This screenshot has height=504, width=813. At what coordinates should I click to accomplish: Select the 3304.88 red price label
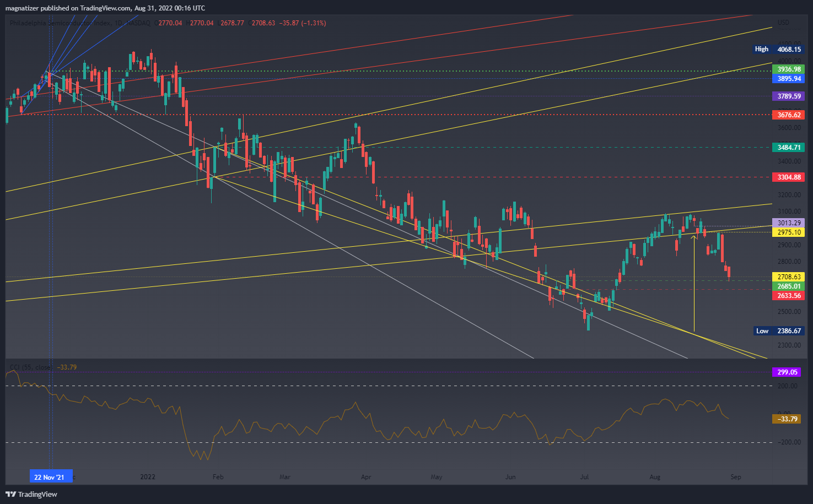point(789,177)
